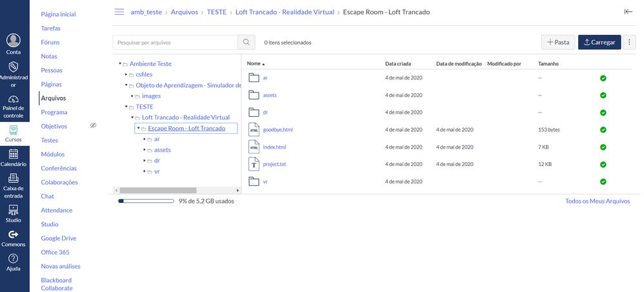
Task: Open the Todos os Meus Arquivos link
Action: (597, 201)
